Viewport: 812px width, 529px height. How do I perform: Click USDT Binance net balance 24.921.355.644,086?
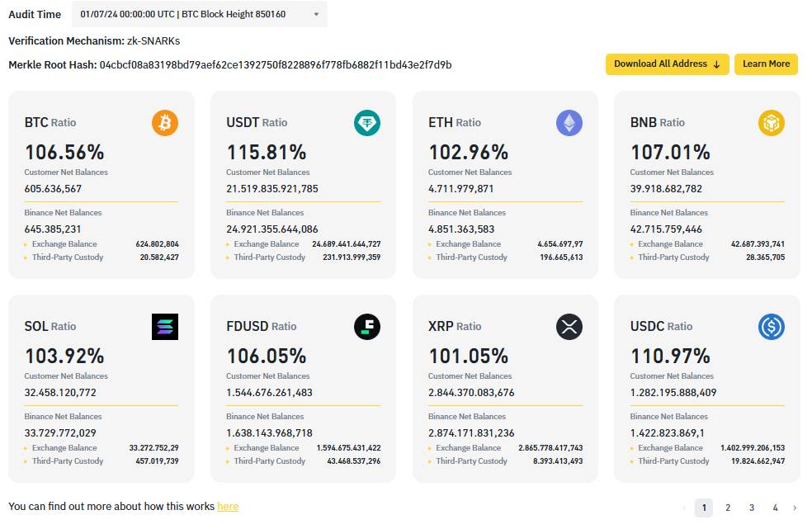coord(272,229)
